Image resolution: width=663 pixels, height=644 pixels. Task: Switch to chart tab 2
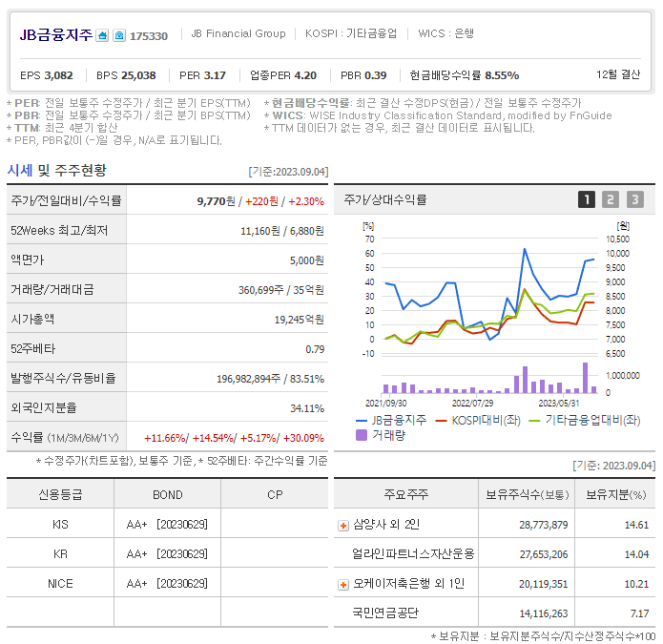tap(611, 199)
